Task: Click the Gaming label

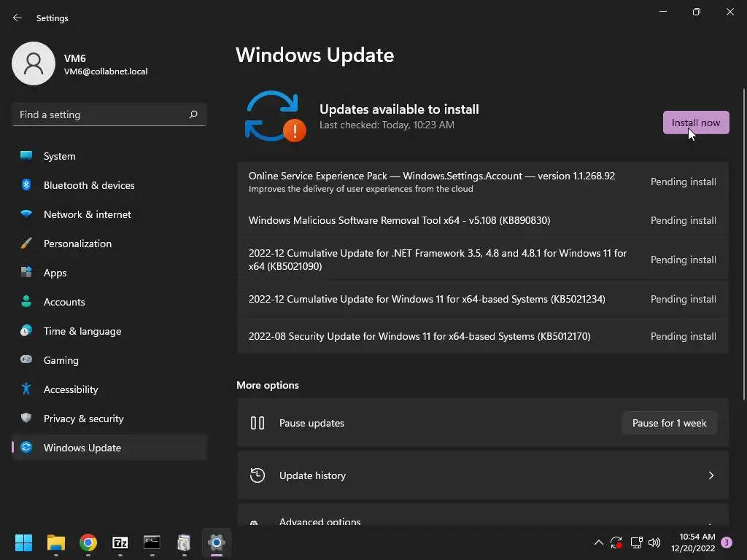Action: tap(61, 360)
